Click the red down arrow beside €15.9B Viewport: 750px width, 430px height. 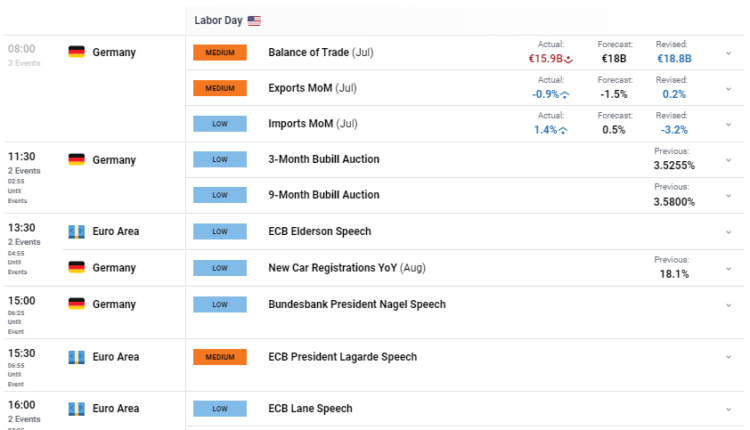click(568, 59)
